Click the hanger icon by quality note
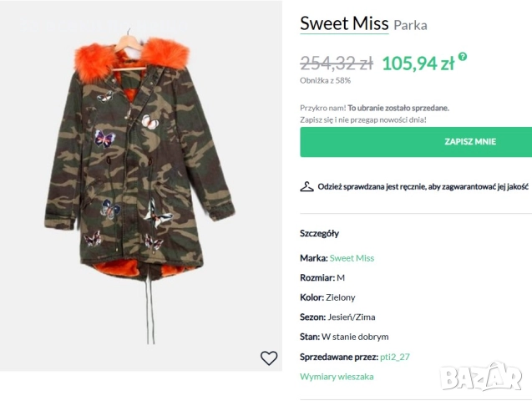Viewport: 532px width, 401px height. [x=307, y=186]
